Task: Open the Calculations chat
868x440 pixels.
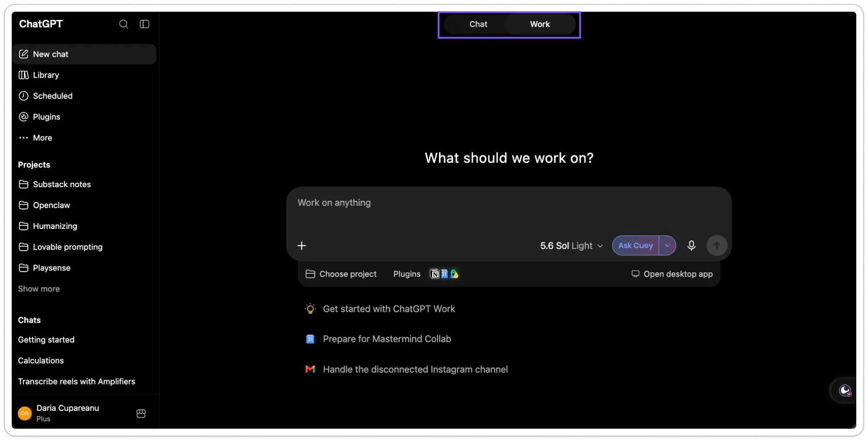Action: 84,361
